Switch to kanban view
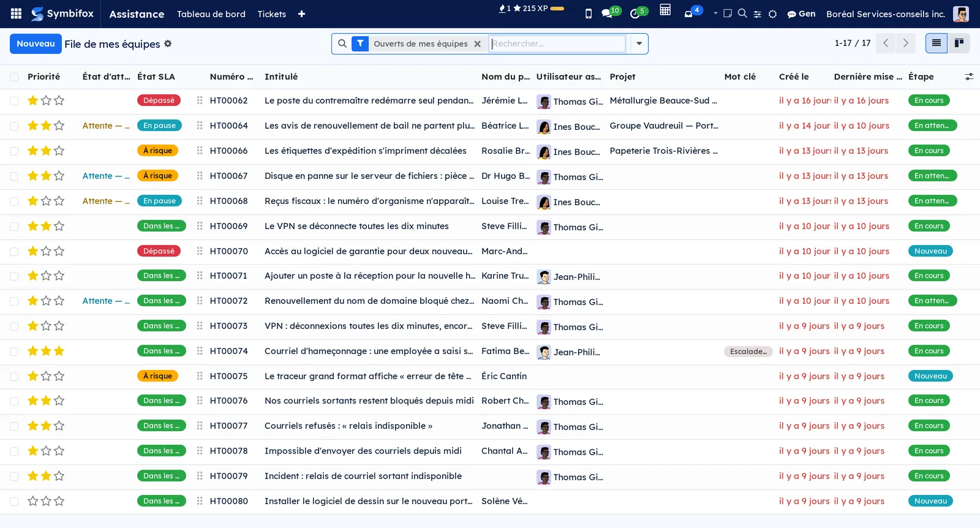Image resolution: width=980 pixels, height=528 pixels. 959,43
